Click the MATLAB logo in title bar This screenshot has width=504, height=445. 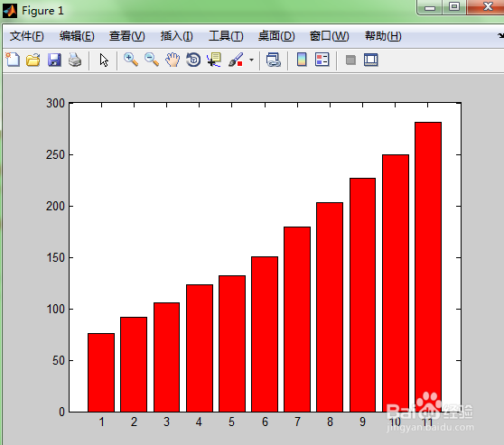[x=10, y=11]
